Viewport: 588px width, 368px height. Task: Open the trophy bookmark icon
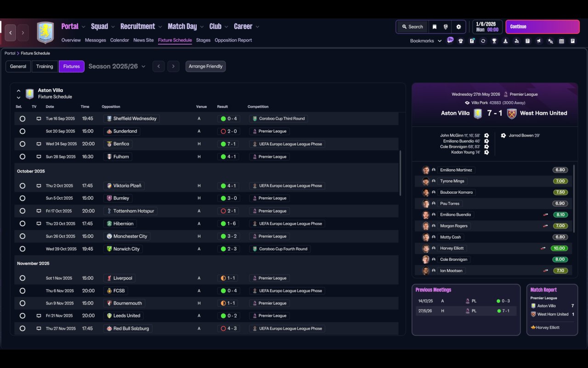pos(494,41)
